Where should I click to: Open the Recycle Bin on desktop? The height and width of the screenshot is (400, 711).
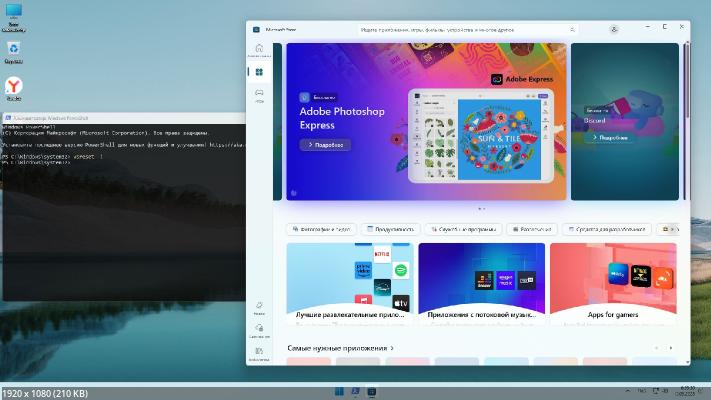15,50
